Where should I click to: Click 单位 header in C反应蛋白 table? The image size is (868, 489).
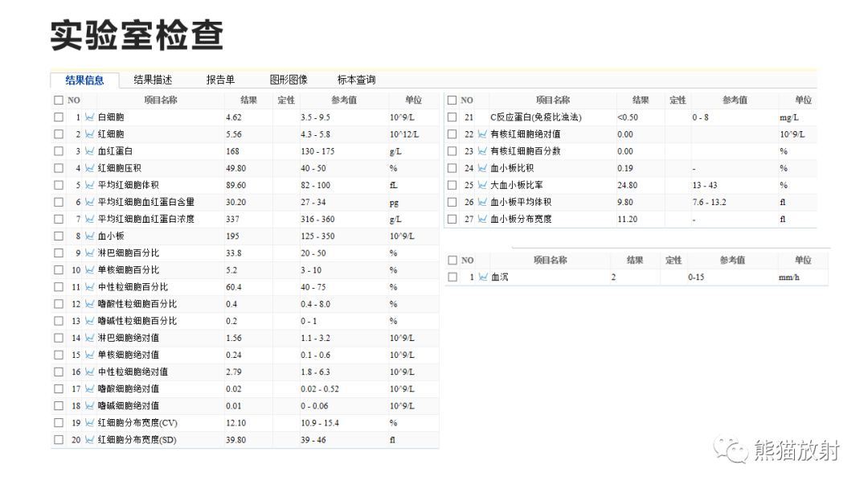point(803,101)
